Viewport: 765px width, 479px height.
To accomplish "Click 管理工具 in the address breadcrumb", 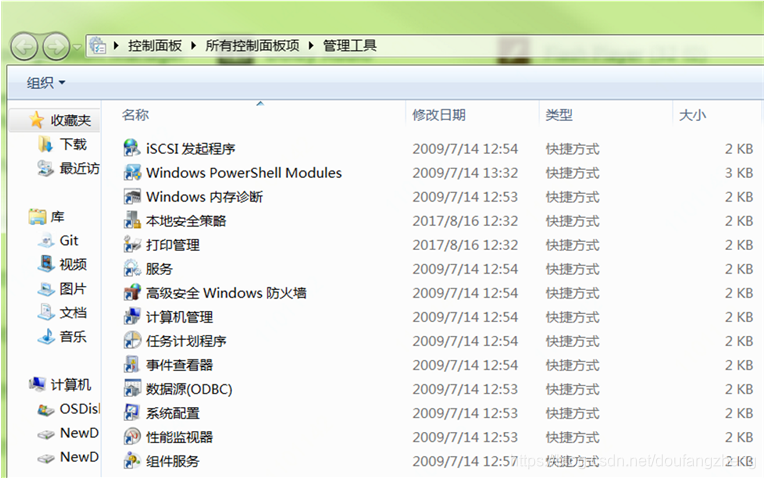I will (350, 46).
